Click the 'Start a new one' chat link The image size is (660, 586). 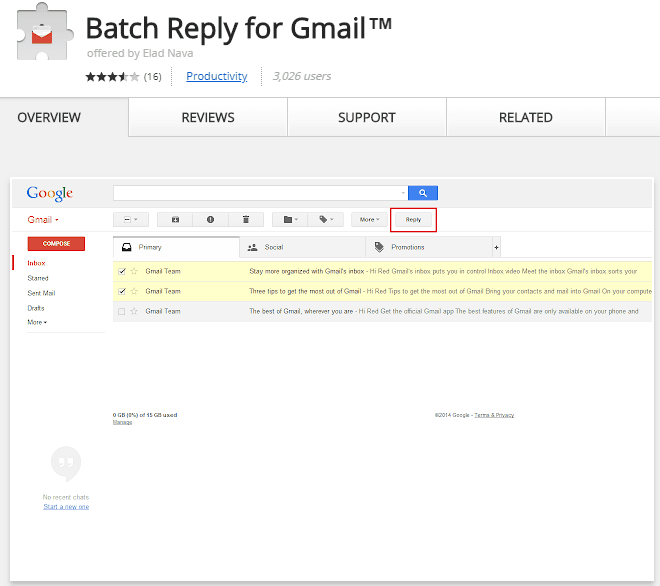(x=66, y=507)
